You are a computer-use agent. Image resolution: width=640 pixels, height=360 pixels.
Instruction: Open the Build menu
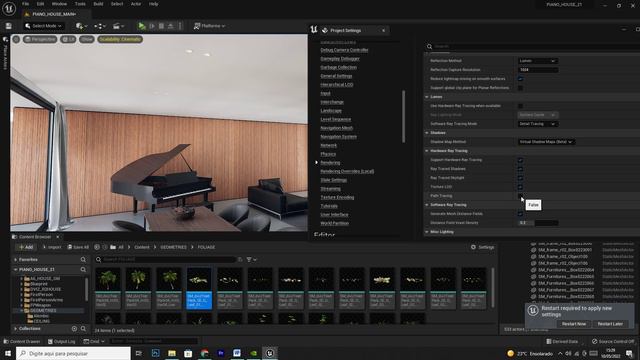98,4
